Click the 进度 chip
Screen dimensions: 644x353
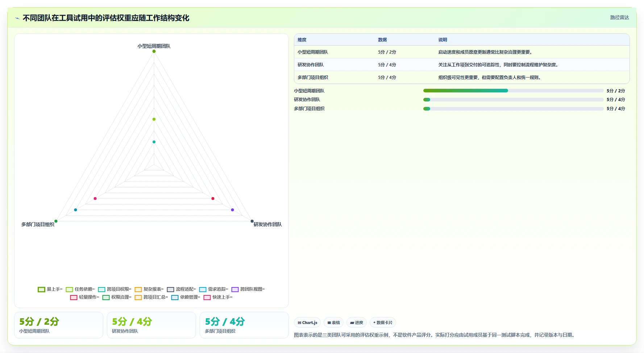(357, 323)
